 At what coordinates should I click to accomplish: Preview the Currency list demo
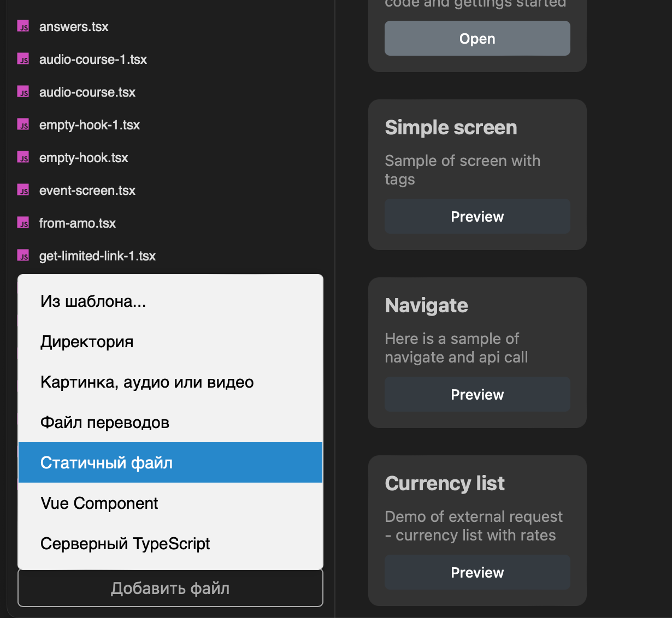tap(478, 572)
